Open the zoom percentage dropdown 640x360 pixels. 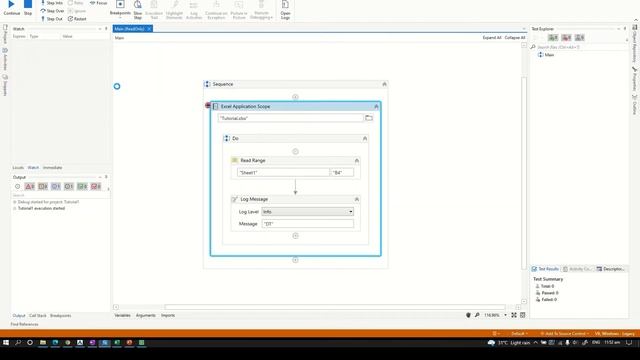point(505,315)
